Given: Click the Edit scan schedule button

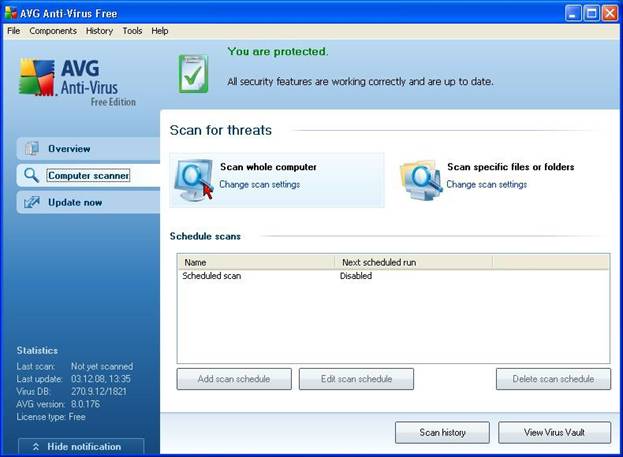Looking at the screenshot, I should (356, 379).
